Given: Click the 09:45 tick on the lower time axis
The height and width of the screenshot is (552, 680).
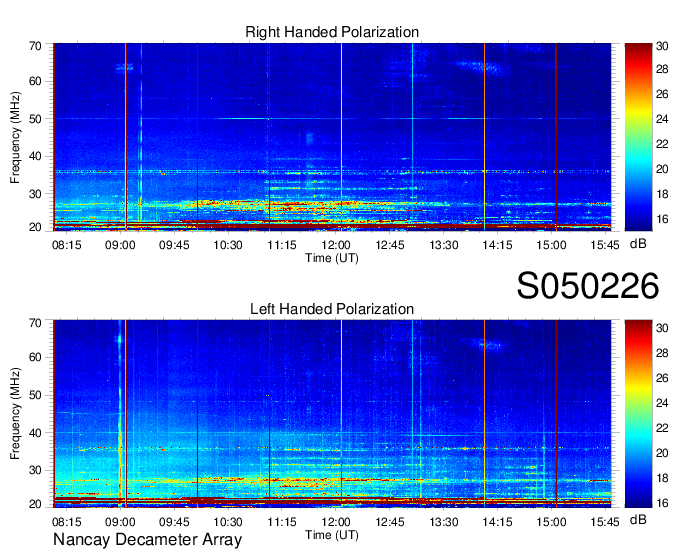Looking at the screenshot, I should tap(174, 522).
